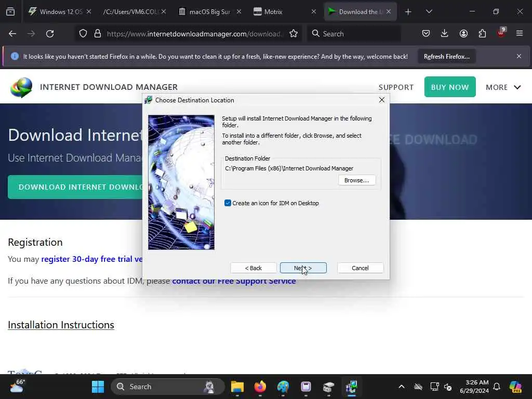This screenshot has height=399, width=532.
Task: Click Download Internet Download Manager green button
Action: (x=75, y=187)
